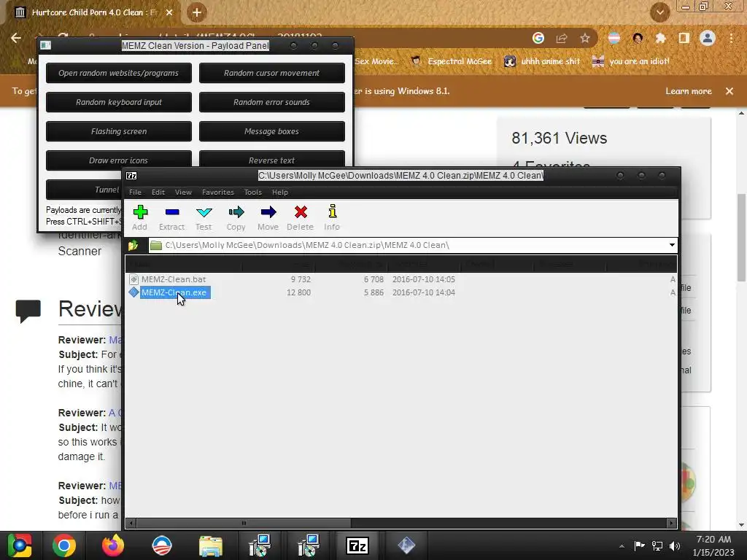This screenshot has height=560, width=747.
Task: Click the 7-Zip horizontal scrollbar thumb
Action: pos(244,523)
